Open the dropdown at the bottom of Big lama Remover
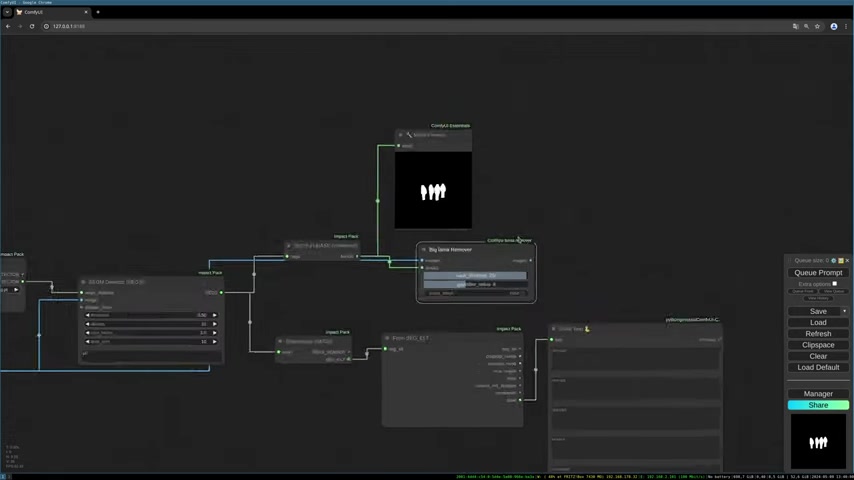 pyautogui.click(x=475, y=293)
